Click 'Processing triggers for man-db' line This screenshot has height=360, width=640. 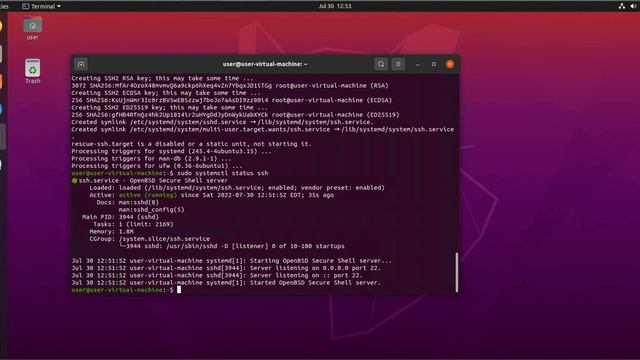click(x=151, y=159)
